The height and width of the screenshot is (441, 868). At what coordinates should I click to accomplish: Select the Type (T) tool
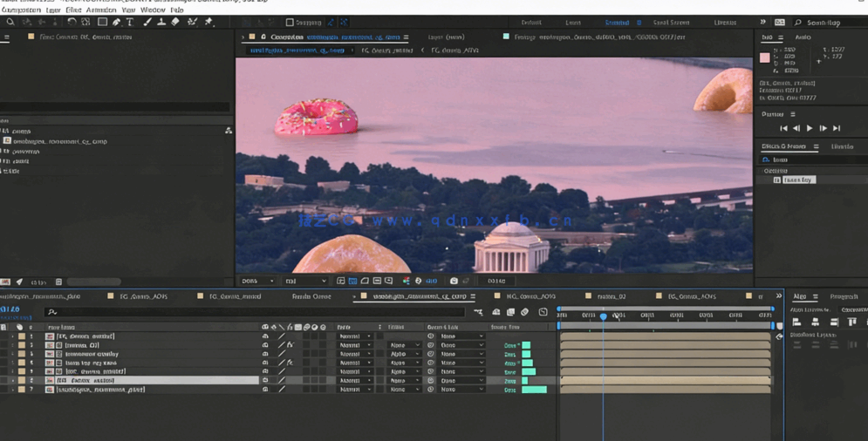tap(129, 22)
